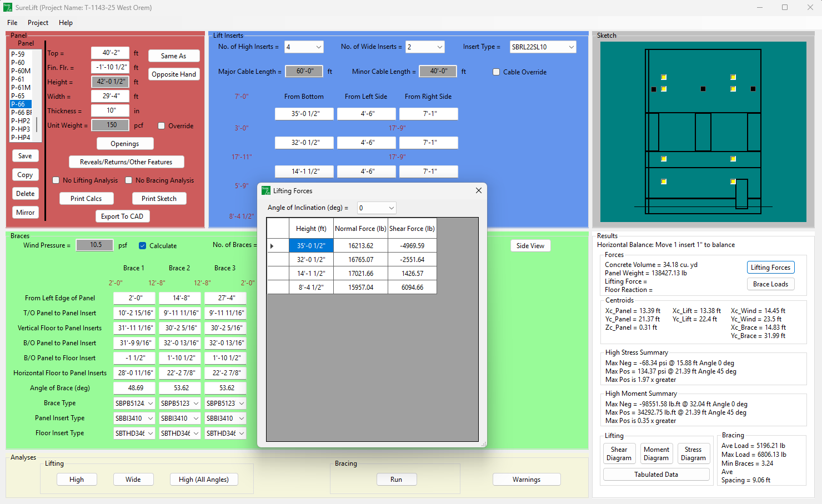822x504 pixels.
Task: Expand Brace 1 Brace Type dropdown
Action: tap(150, 404)
